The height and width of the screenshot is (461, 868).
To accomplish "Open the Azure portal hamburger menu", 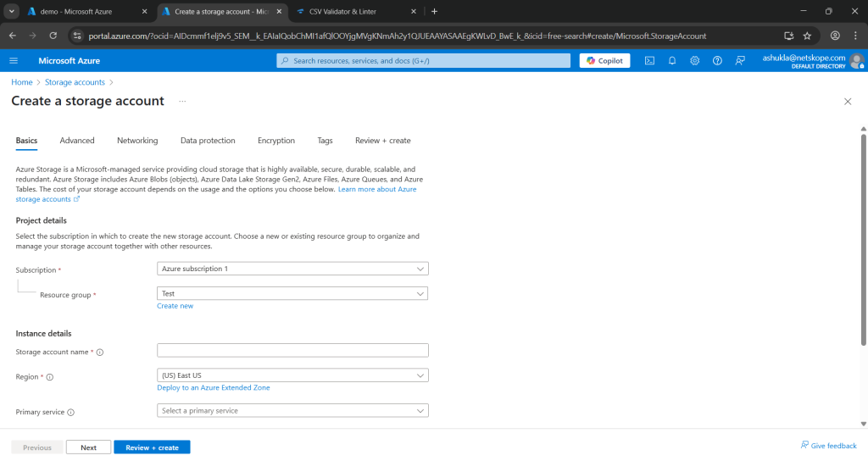I will 14,61.
